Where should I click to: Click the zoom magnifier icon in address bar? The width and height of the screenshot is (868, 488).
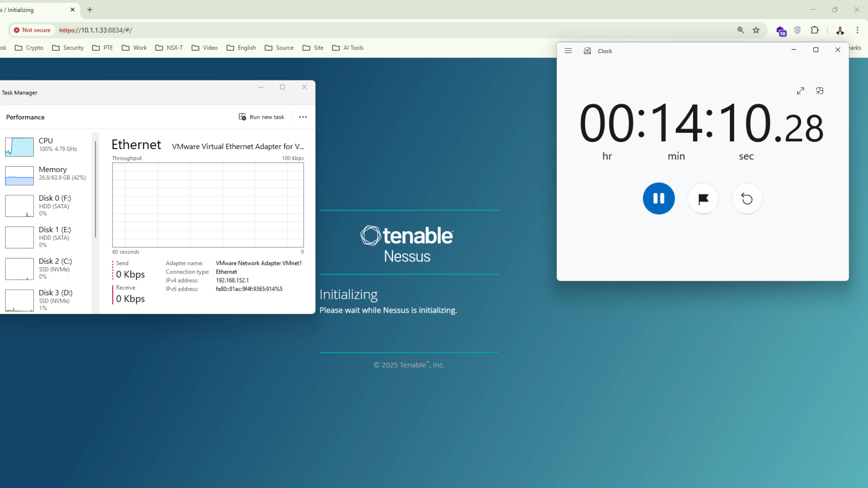click(741, 30)
